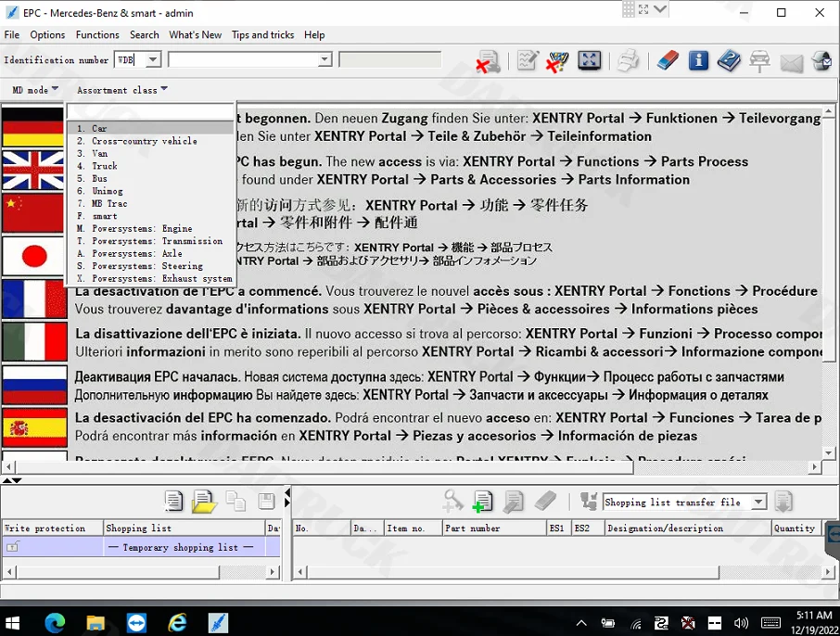Screen dimensions: 840x636
Task: Click the car on lift icon
Action: [759, 60]
